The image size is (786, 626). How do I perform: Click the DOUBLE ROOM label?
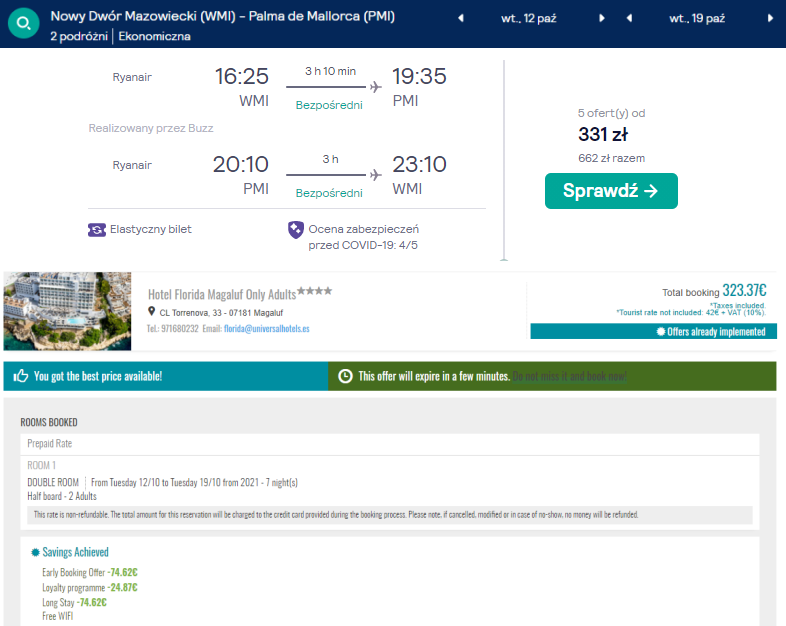(x=53, y=482)
